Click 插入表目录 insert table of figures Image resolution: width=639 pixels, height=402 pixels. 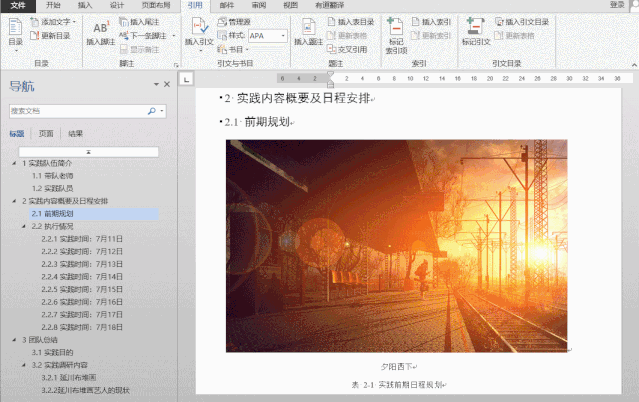pos(351,22)
